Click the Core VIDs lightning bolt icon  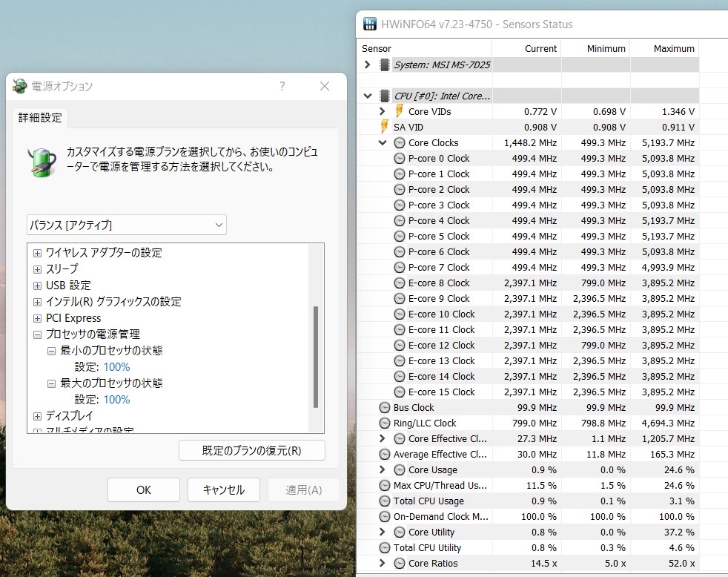[399, 111]
